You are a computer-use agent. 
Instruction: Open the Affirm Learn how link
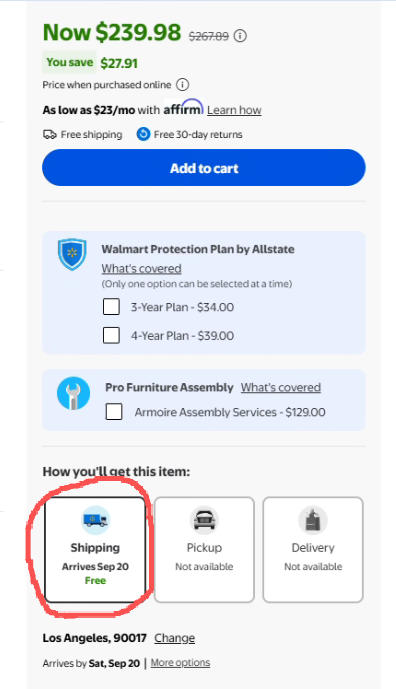pos(234,110)
